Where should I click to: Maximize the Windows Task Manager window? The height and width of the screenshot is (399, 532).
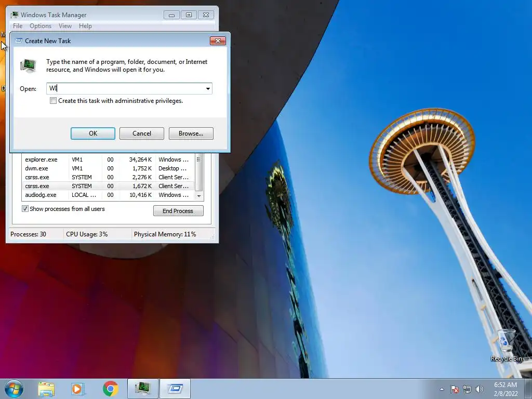pos(189,15)
